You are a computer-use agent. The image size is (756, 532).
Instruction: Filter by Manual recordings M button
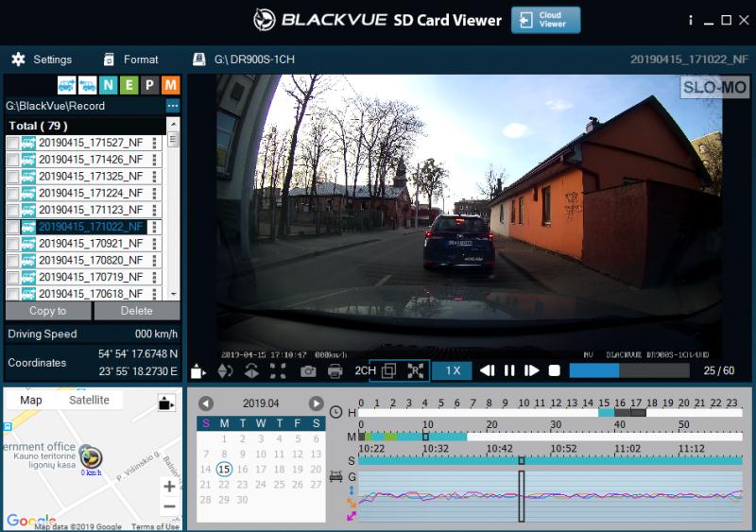click(x=170, y=85)
